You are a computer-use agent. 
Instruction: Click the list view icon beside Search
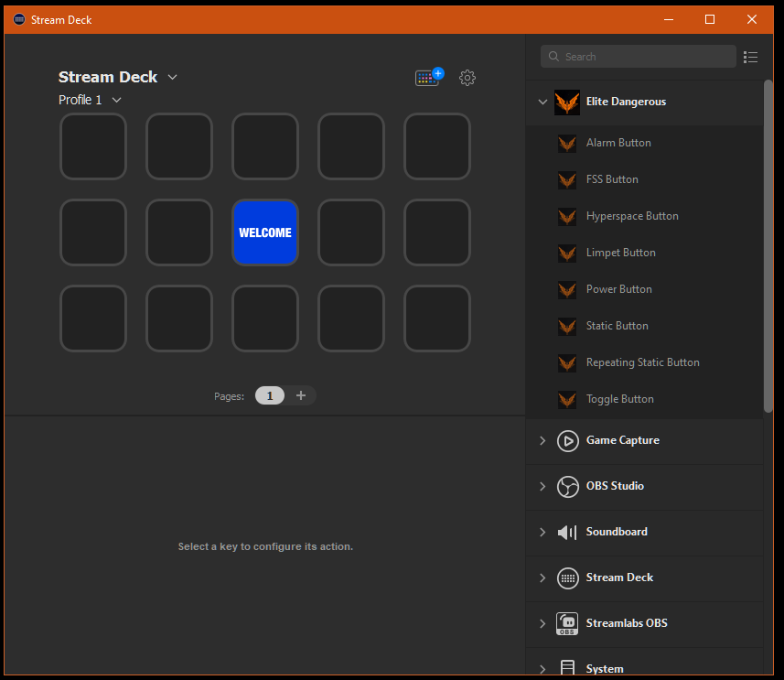750,57
